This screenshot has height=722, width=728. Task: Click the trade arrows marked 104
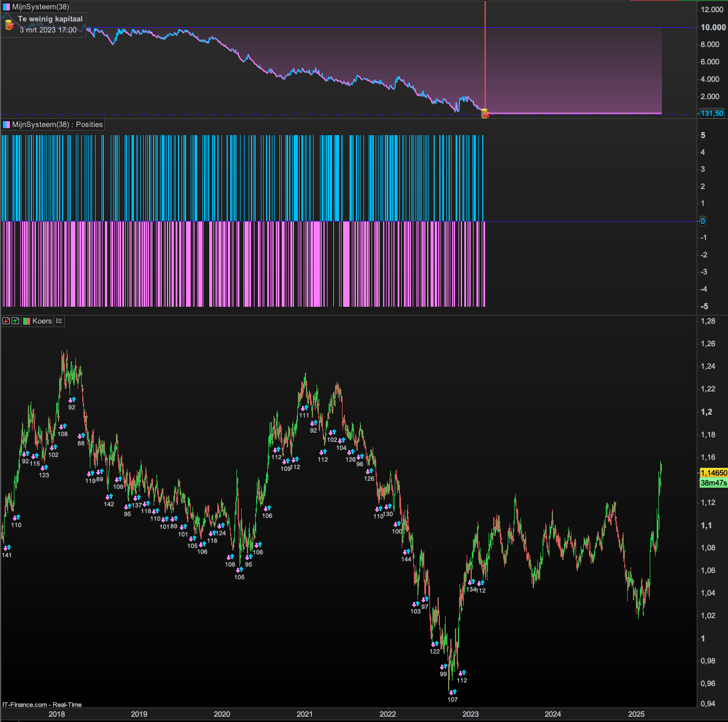click(341, 440)
